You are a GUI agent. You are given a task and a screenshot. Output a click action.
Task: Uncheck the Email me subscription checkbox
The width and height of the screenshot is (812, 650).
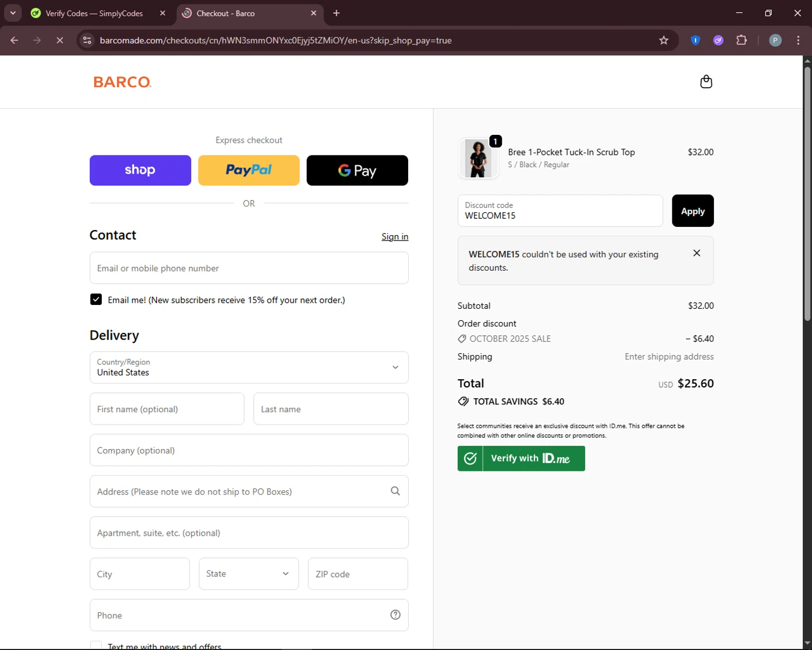(x=96, y=300)
